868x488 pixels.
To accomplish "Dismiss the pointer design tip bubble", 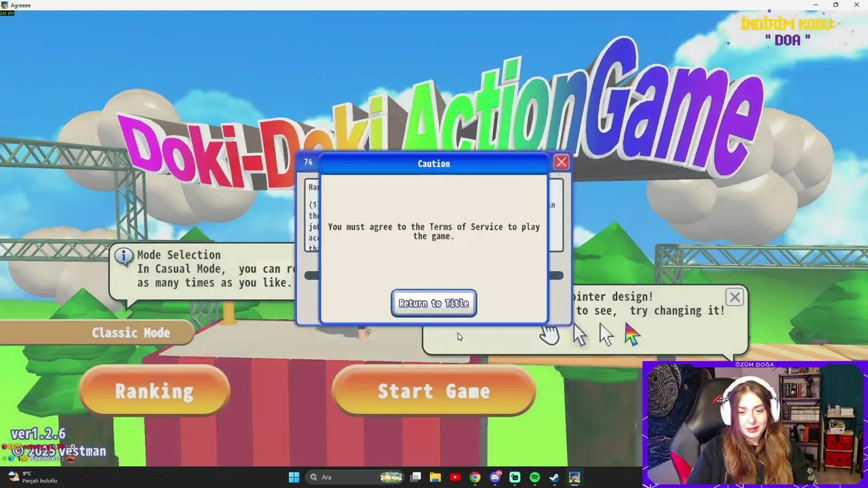I will click(734, 297).
